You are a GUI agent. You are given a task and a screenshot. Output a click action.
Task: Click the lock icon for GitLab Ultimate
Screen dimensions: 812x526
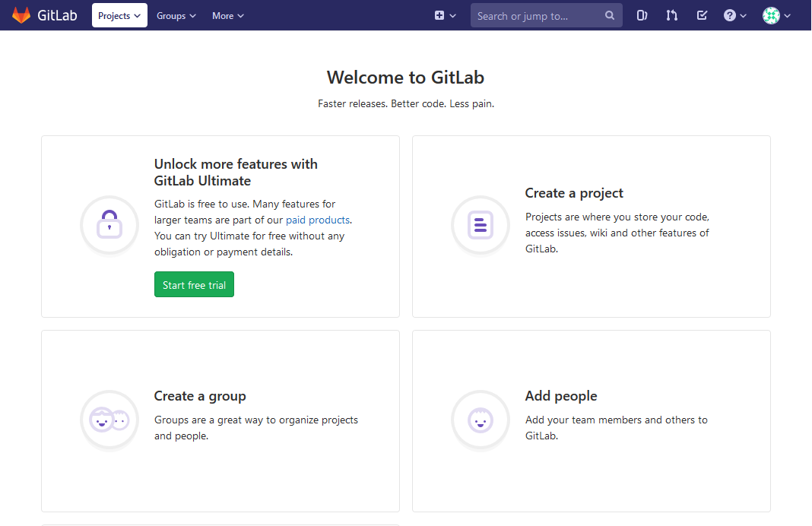pyautogui.click(x=109, y=226)
